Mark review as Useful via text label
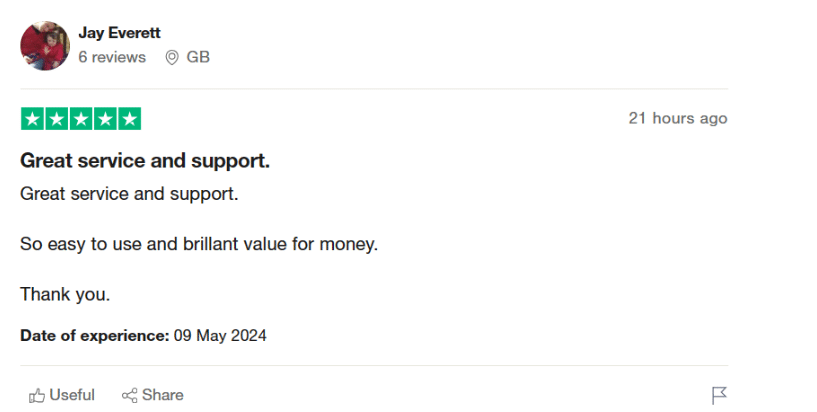The width and height of the screenshot is (817, 412). (72, 395)
